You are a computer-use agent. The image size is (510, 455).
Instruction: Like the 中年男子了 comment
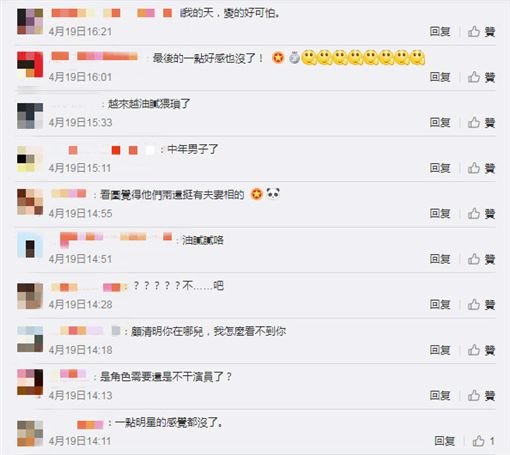481,168
